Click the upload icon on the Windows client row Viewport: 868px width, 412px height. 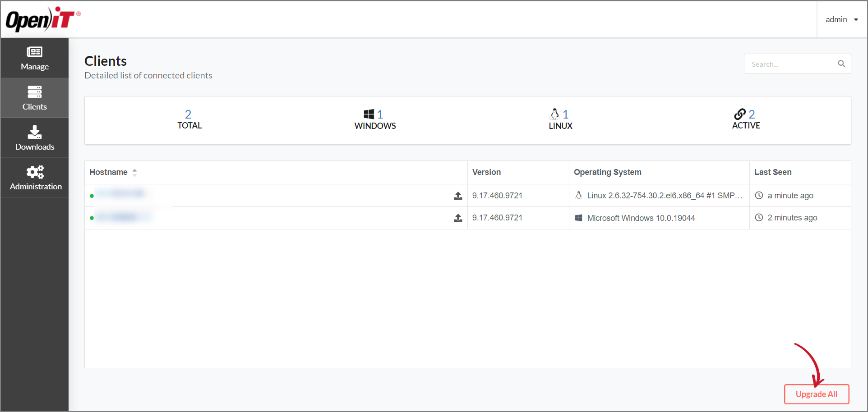click(458, 218)
